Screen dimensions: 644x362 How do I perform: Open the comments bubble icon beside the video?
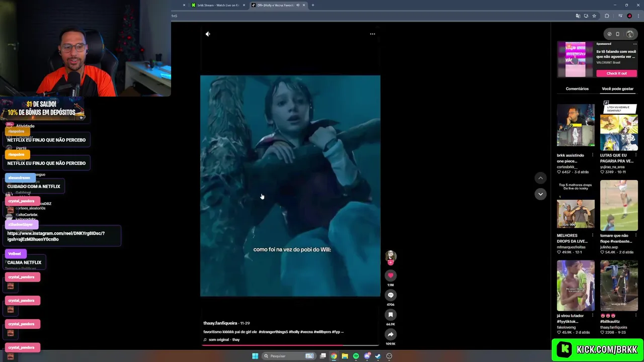tap(390, 295)
